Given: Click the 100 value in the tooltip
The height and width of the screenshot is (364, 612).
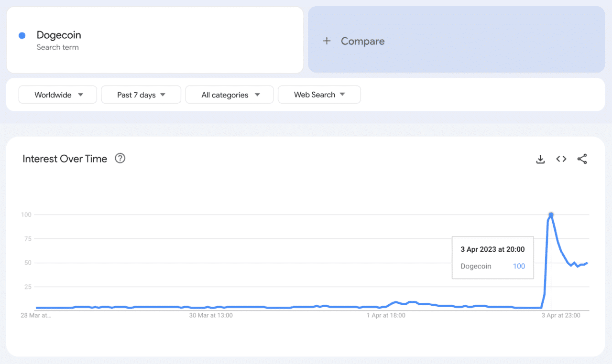Looking at the screenshot, I should pyautogui.click(x=519, y=266).
